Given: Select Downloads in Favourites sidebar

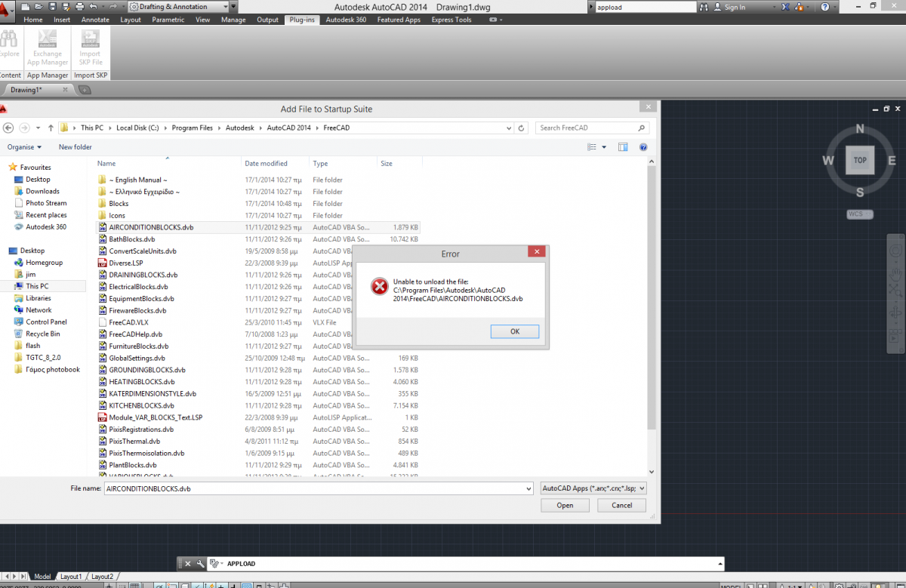Looking at the screenshot, I should (x=42, y=191).
